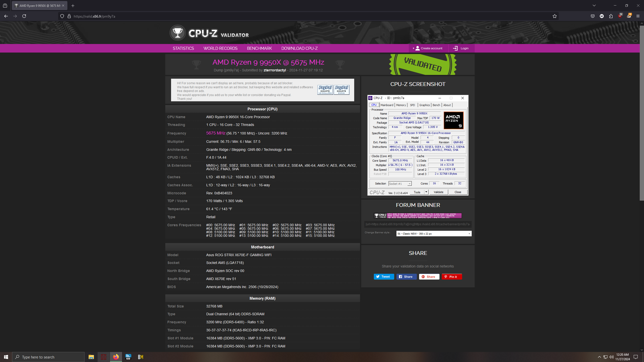Click the recent browsing tab-list icon at top-left
This screenshot has height=362, width=644.
click(5, 6)
